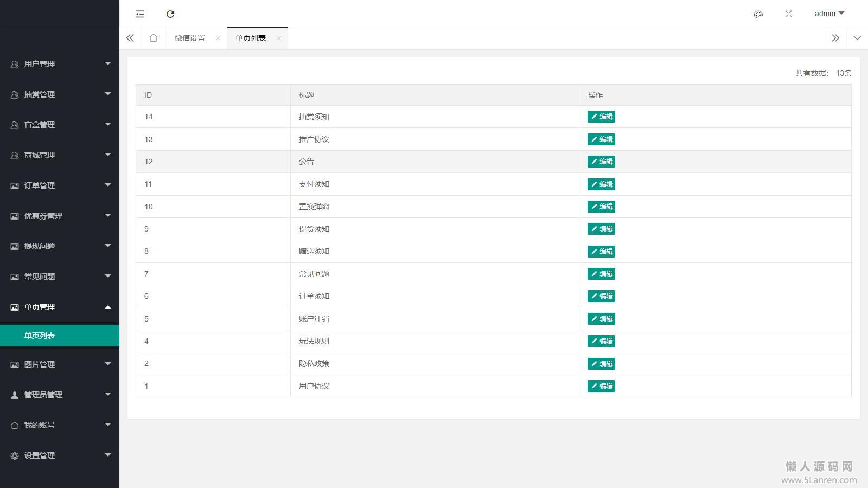Edit the 抽赏须知 page row
The height and width of the screenshot is (488, 868).
pos(601,117)
